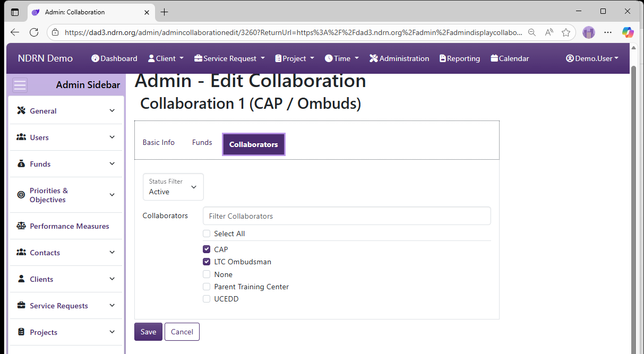This screenshot has height=354, width=644.
Task: Switch to the Basic Info tab
Action: click(159, 142)
